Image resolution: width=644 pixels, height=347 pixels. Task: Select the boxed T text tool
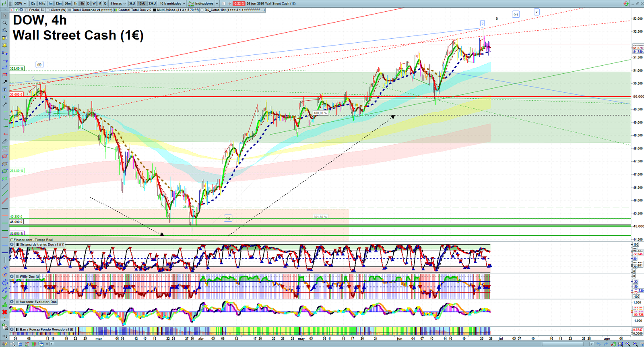[x=4, y=90]
